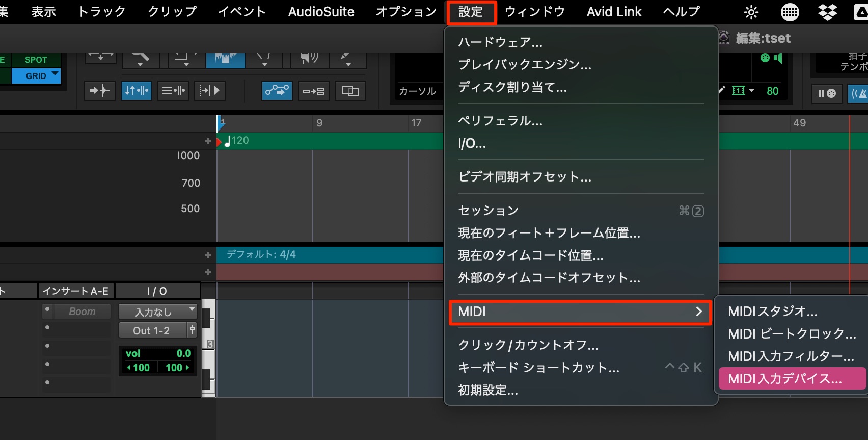Toggle Insertion Follows Playback button
The height and width of the screenshot is (440, 868).
(x=210, y=91)
